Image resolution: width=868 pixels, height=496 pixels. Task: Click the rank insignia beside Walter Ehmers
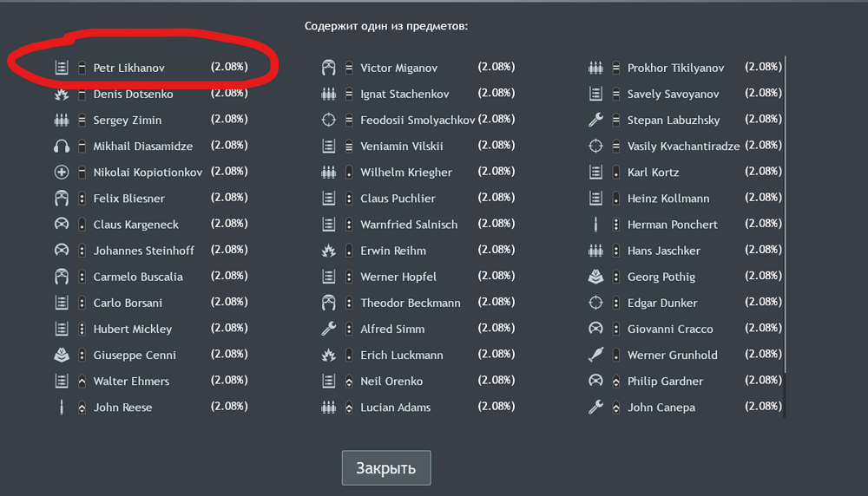click(x=82, y=382)
